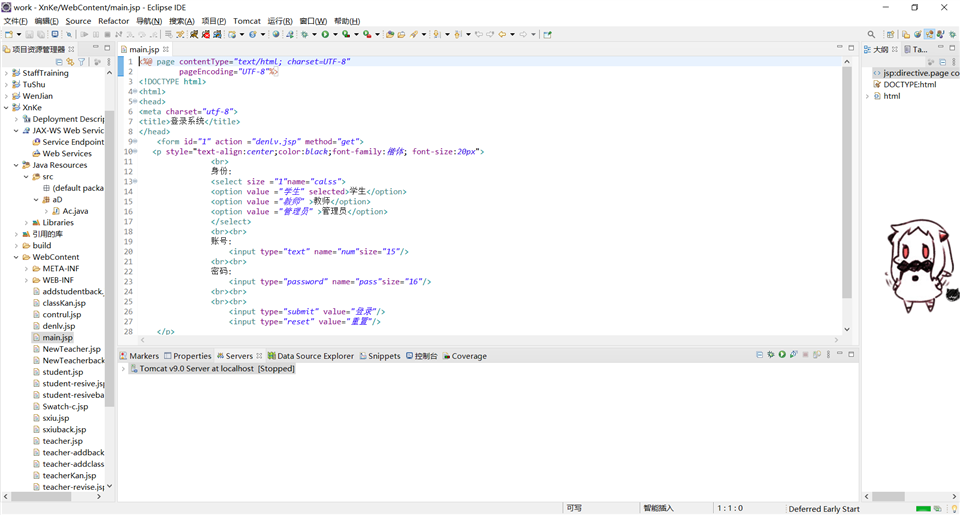Click the pin editor icon in toolbar

click(547, 34)
